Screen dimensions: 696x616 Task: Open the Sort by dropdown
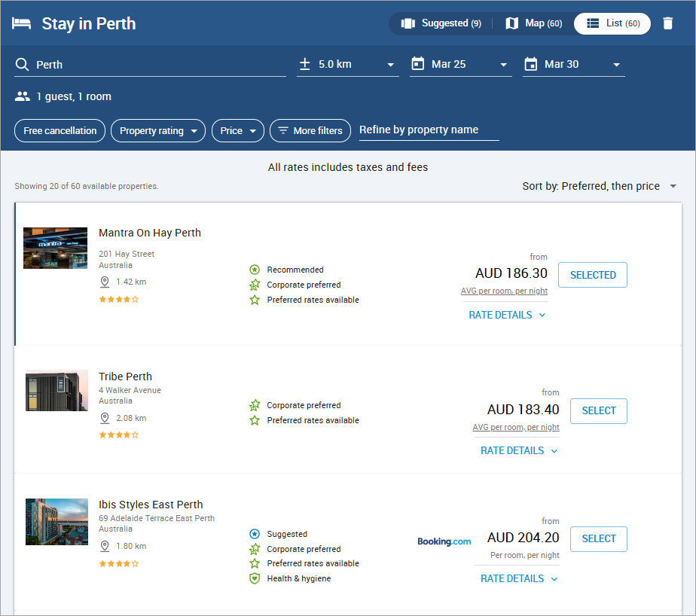pyautogui.click(x=600, y=186)
